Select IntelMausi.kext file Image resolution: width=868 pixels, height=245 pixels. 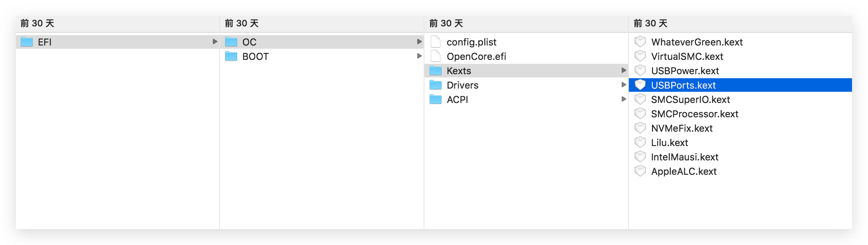pos(684,157)
